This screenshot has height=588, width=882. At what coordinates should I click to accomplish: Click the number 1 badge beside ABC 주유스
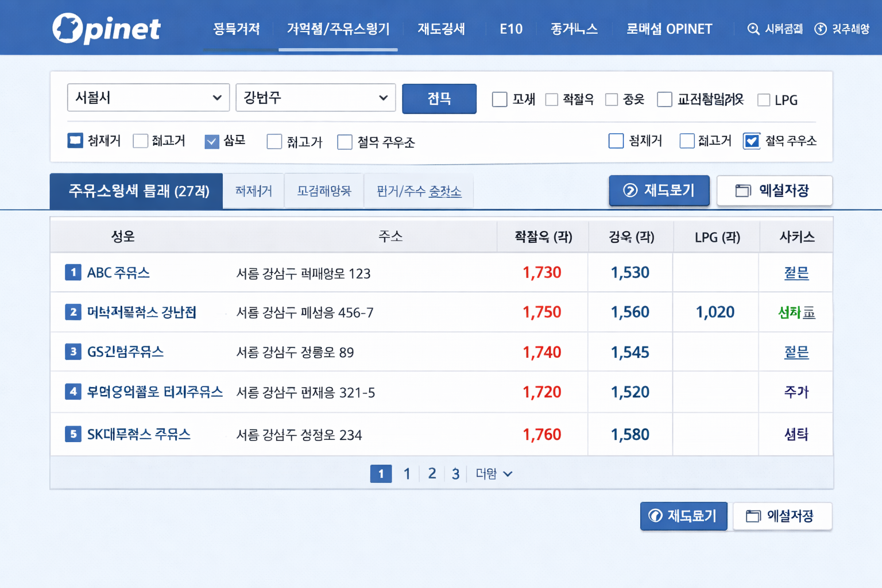73,273
